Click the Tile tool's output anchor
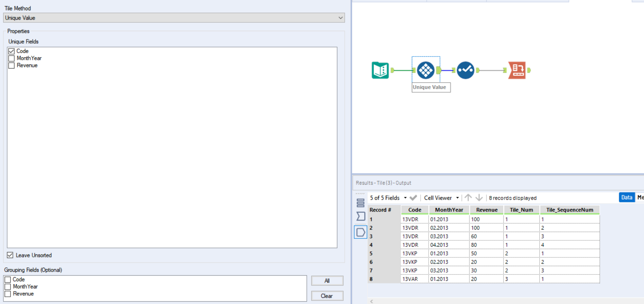Screen dimensions: 644x304 [439, 70]
